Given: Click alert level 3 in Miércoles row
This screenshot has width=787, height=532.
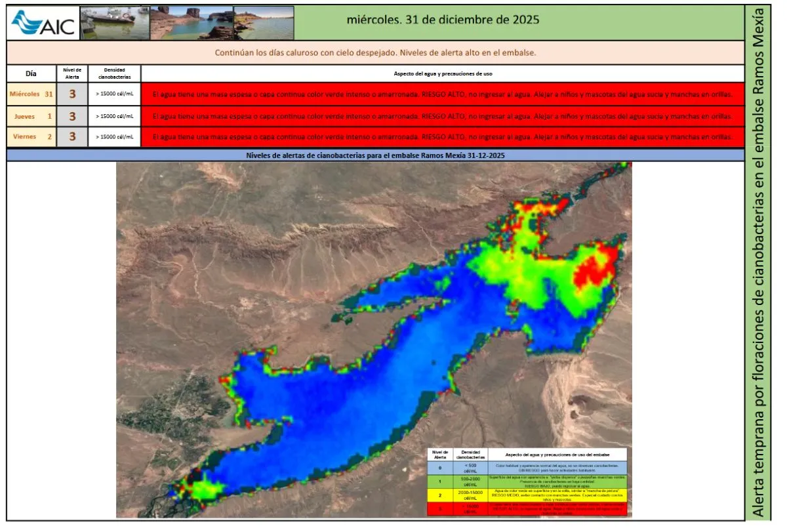Looking at the screenshot, I should [x=72, y=94].
